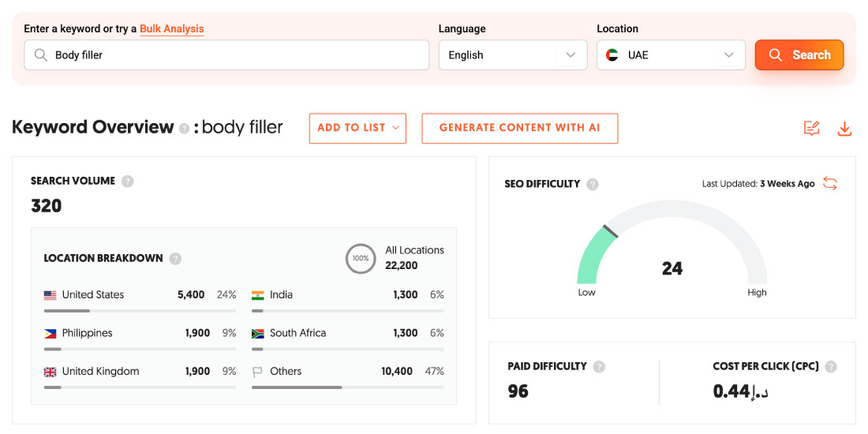Click the download export icon
Viewport: 868px width, 434px height.
pos(844,129)
